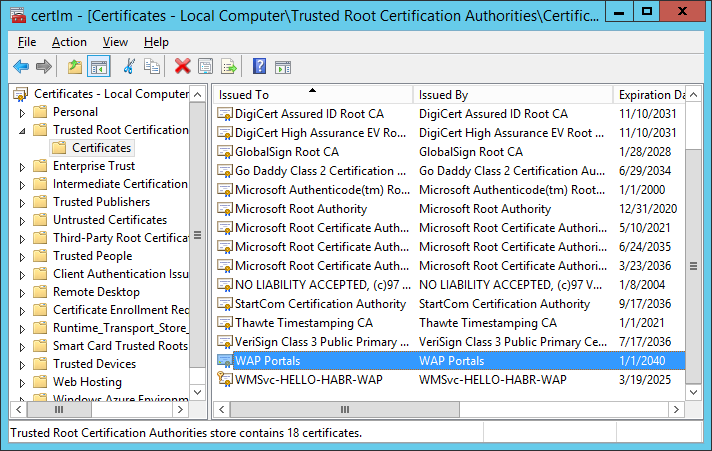Expand the Smart Card Trusted Roots node

pyautogui.click(x=22, y=347)
